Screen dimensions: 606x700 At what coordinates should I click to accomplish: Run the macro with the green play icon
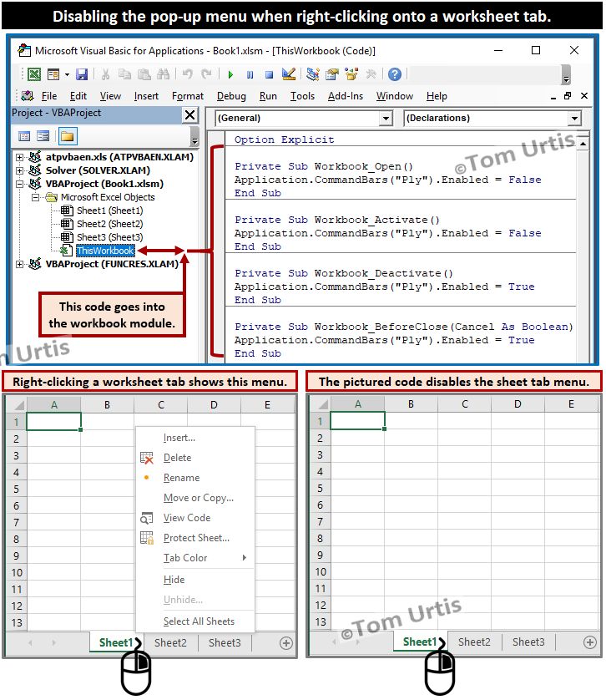pos(230,74)
